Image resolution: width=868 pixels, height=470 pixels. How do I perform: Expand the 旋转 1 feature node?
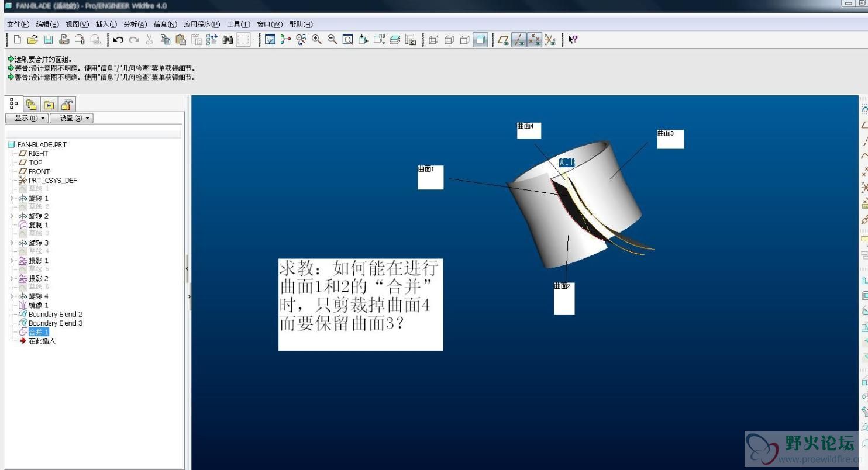click(x=13, y=198)
